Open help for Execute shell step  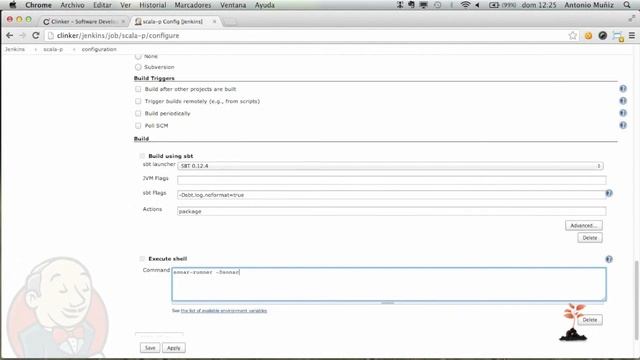(609, 259)
